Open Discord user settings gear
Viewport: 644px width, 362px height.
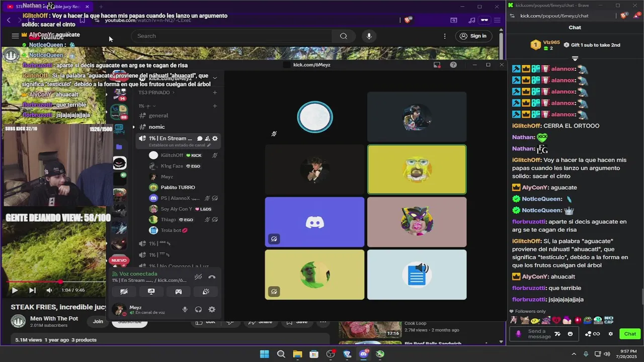(212, 310)
